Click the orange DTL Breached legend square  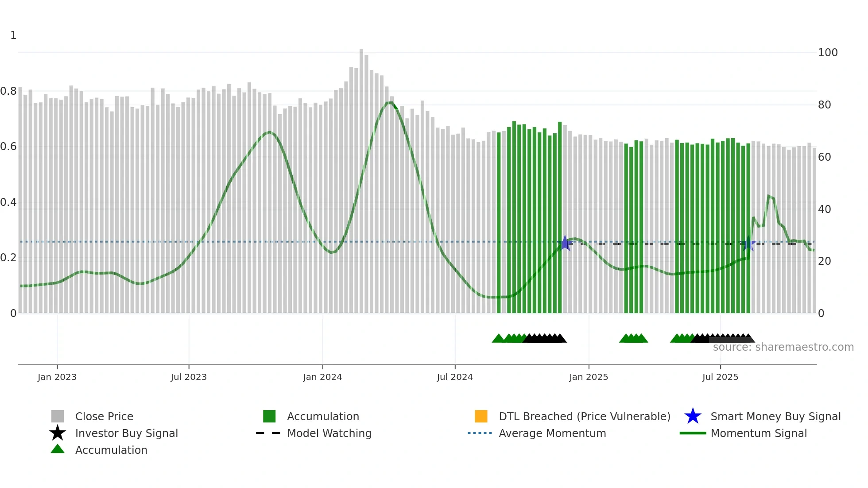(x=481, y=416)
